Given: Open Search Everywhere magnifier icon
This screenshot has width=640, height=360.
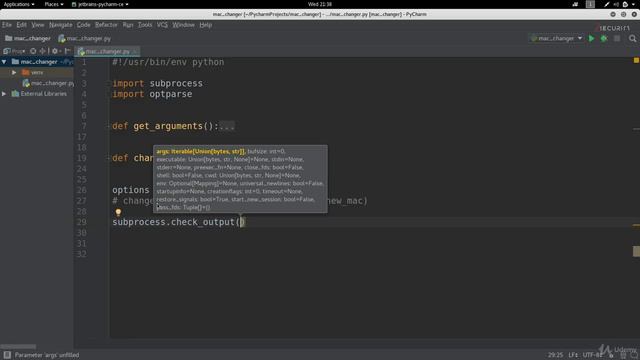Looking at the screenshot, I should (x=632, y=38).
